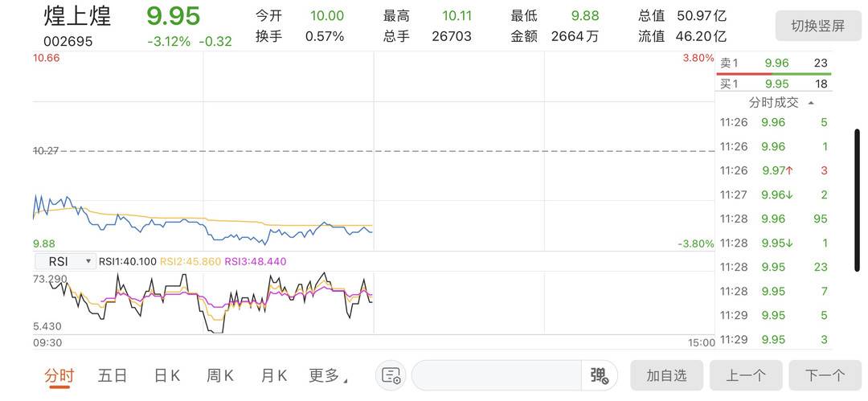Open the comment list icon
868x401 pixels.
click(x=391, y=375)
